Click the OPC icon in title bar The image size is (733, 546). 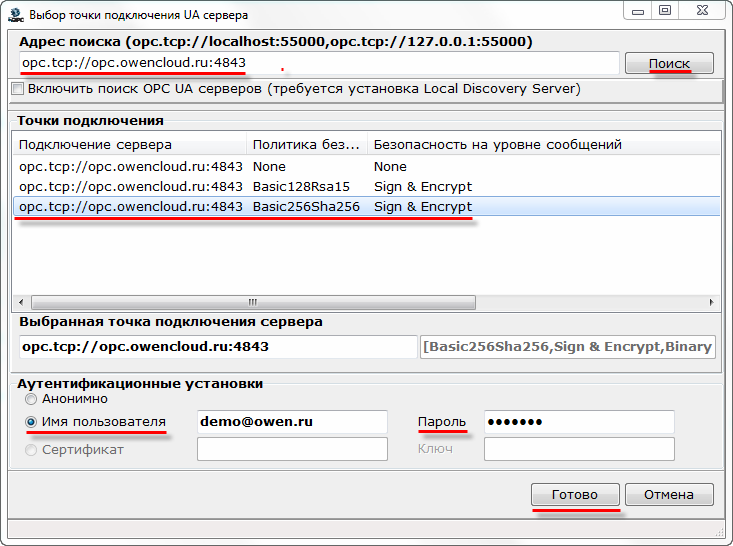point(15,15)
